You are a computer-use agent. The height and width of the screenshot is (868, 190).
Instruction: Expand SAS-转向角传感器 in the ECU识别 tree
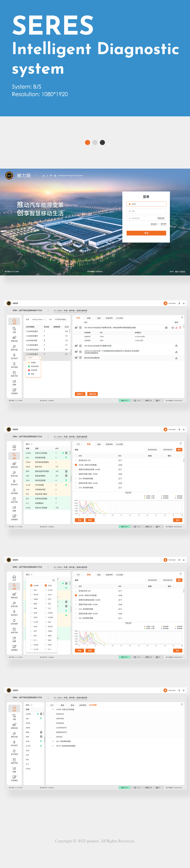53,741
